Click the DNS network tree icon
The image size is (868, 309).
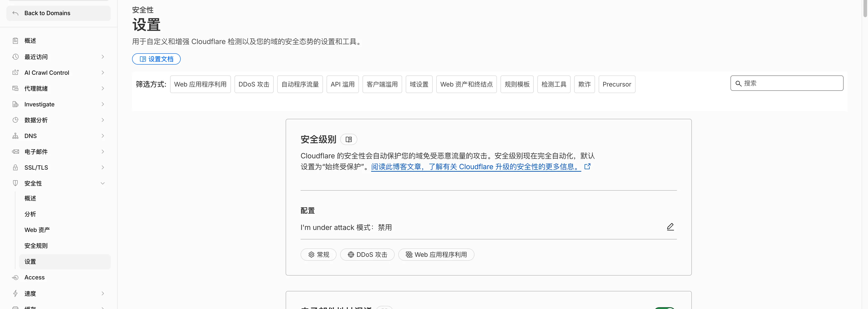point(15,136)
